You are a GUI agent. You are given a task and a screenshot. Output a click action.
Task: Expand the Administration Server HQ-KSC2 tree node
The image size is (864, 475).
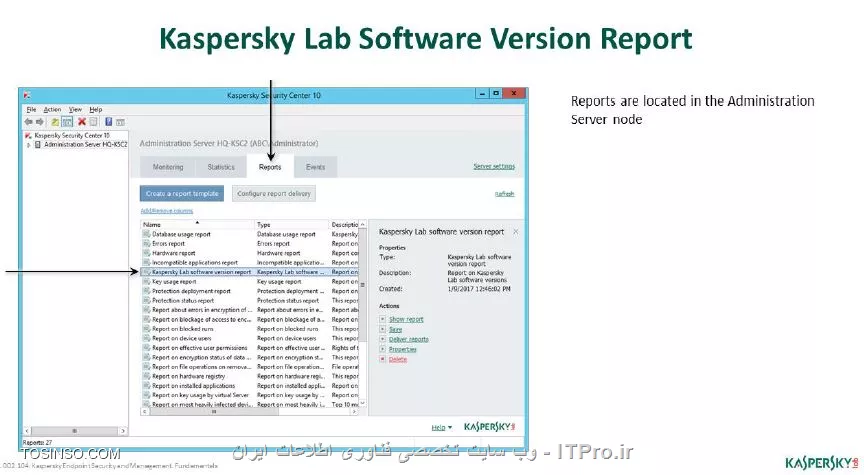coord(28,145)
